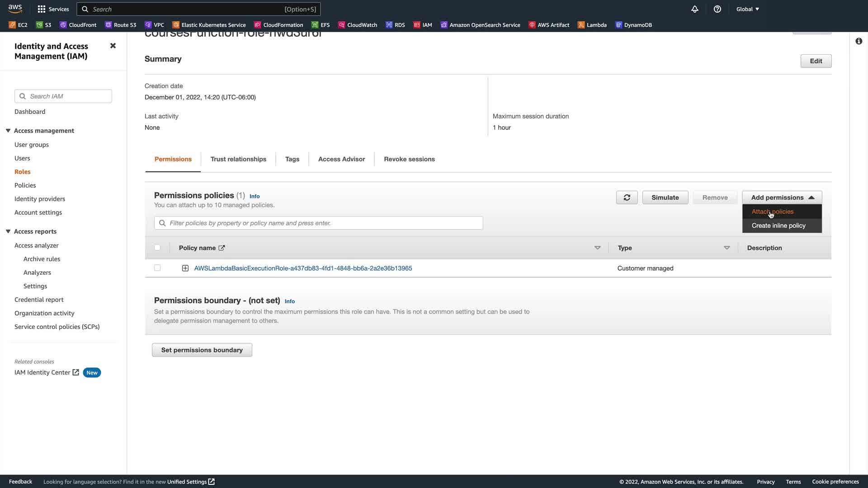Screen dimensions: 868x488
Task: Open the help question mark icon
Action: pos(717,9)
